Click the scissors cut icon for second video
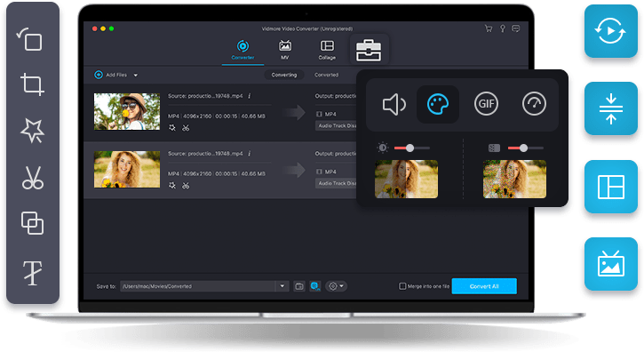 click(186, 186)
